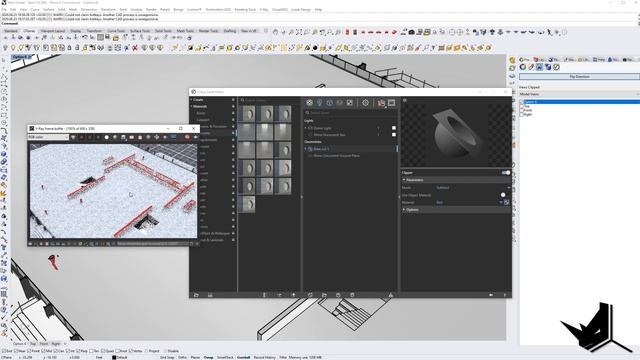Start render with the teapot icon
The height and width of the screenshot is (360, 640).
point(381,103)
